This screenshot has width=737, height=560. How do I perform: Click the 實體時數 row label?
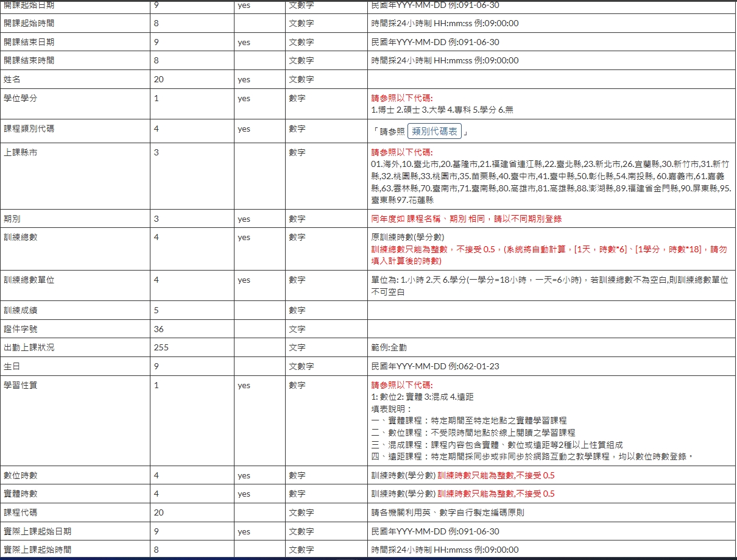coord(20,494)
